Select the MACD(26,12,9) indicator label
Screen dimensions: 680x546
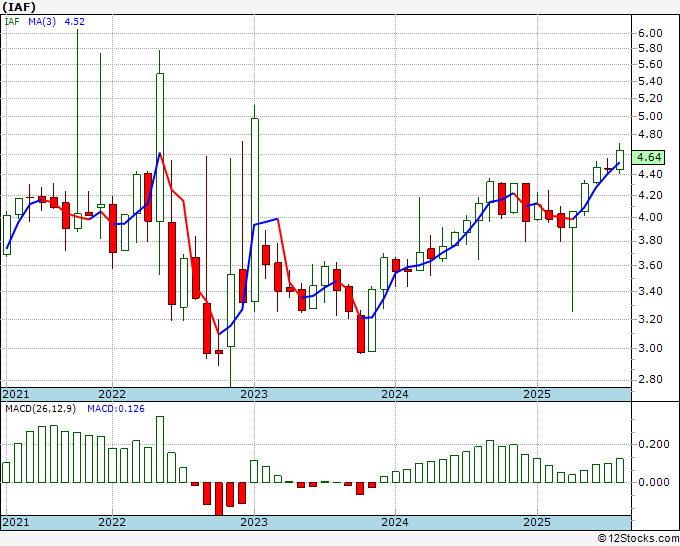click(40, 409)
